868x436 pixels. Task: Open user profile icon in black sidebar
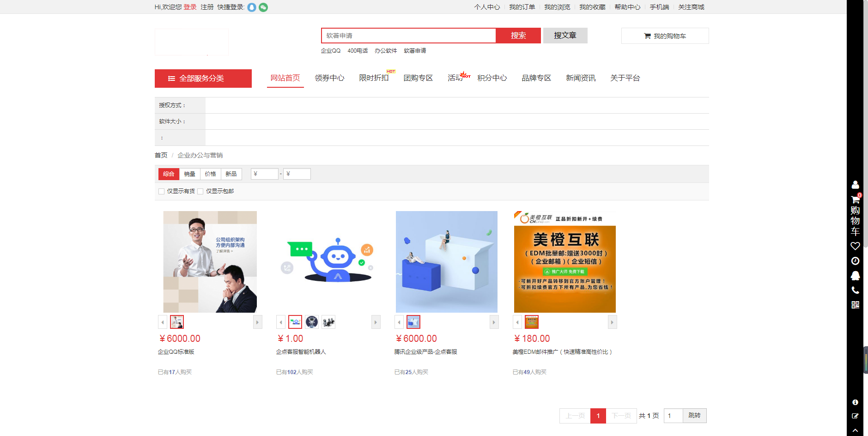[855, 185]
